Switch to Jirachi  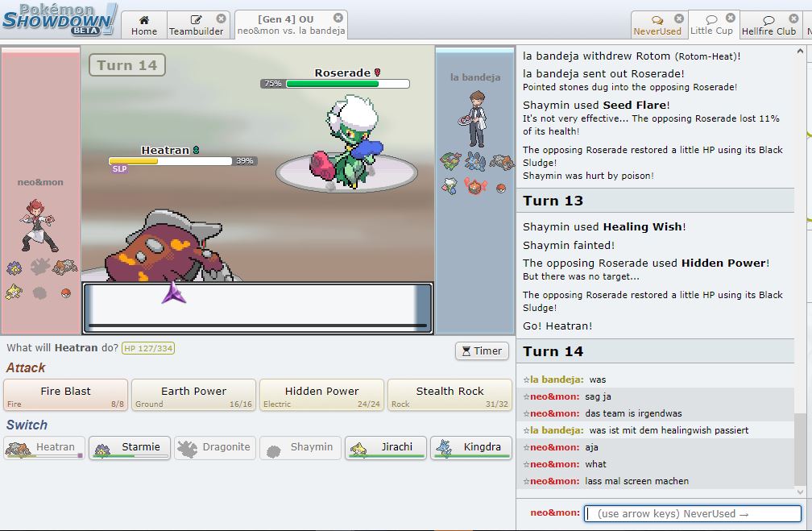pyautogui.click(x=386, y=447)
